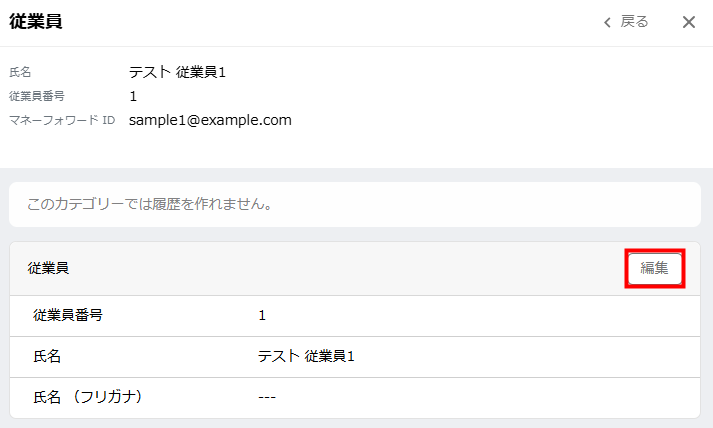Click the 従業員 page title heading
This screenshot has height=428, width=713.
coord(35,21)
